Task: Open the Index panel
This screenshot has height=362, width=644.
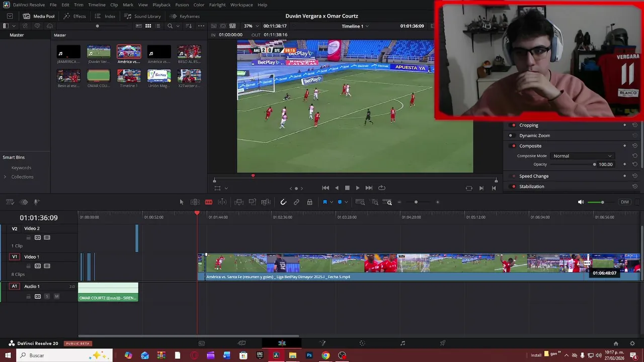Action: coord(105,16)
